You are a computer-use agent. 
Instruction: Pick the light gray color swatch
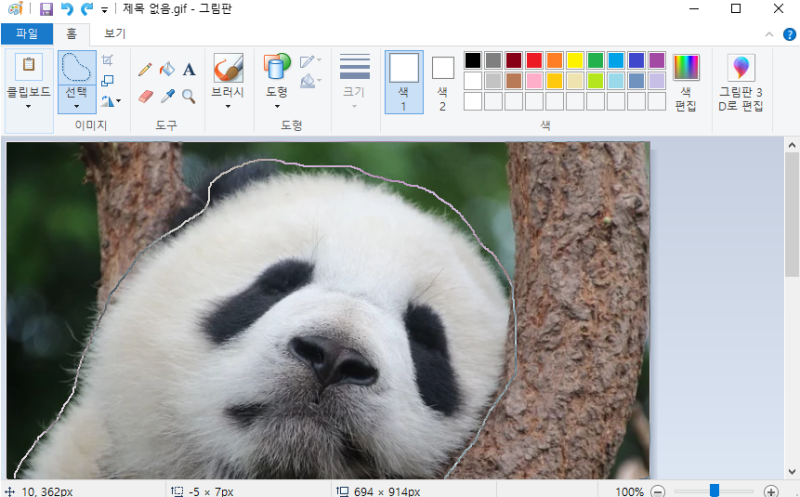[x=493, y=81]
